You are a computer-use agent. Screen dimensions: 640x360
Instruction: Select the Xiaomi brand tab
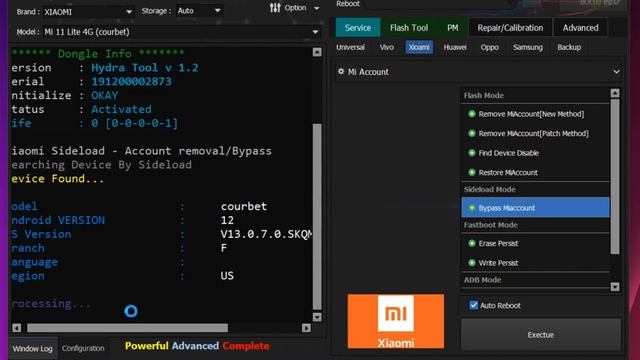coord(419,47)
